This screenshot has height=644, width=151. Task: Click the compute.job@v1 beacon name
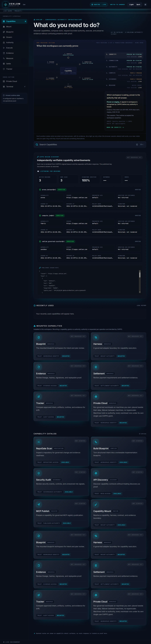coord(48,216)
